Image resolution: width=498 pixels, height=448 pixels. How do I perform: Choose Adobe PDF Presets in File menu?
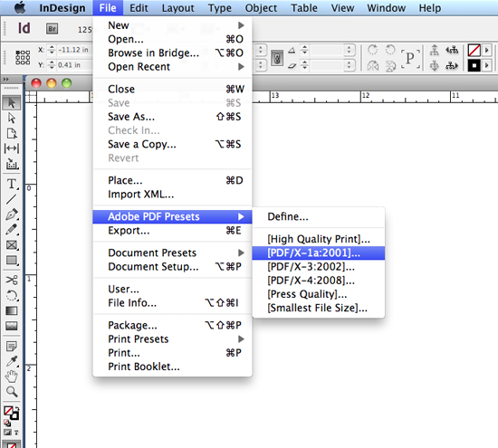tap(172, 216)
